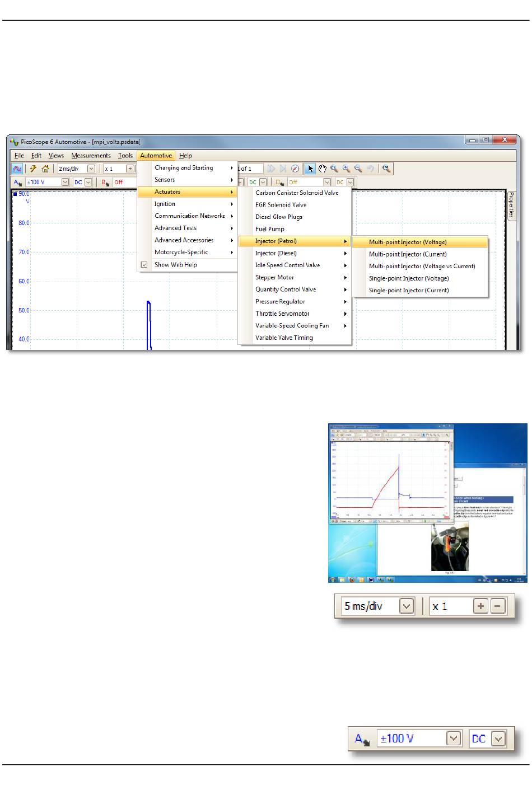Image resolution: width=532 pixels, height=785 pixels.
Task: Open Advanced Accessories submenu
Action: tap(188, 240)
